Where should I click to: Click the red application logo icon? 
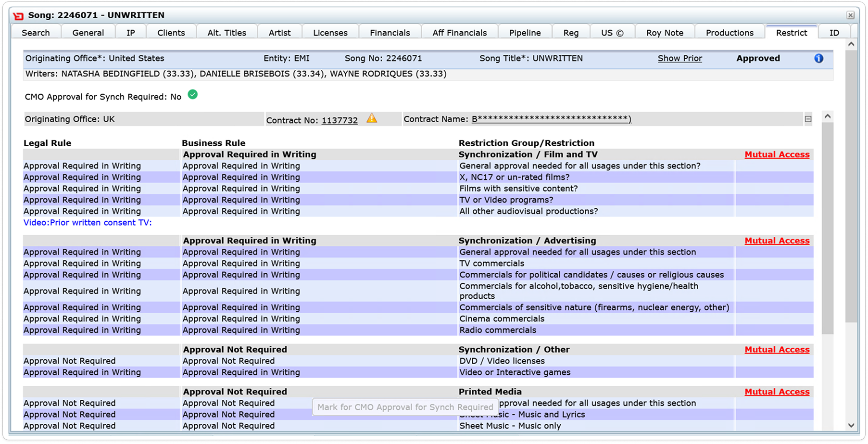point(18,16)
